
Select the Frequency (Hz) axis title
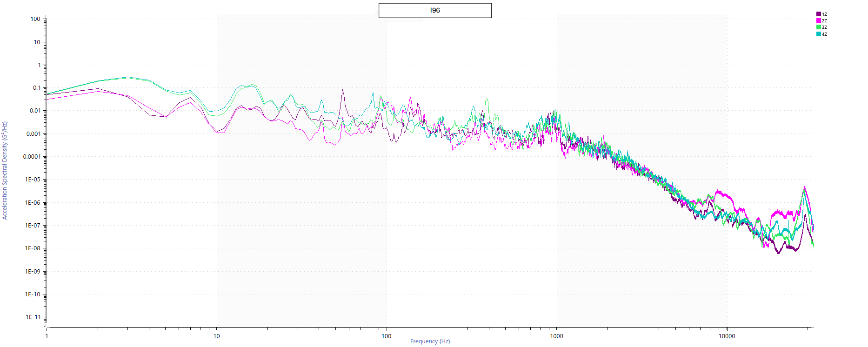430,341
